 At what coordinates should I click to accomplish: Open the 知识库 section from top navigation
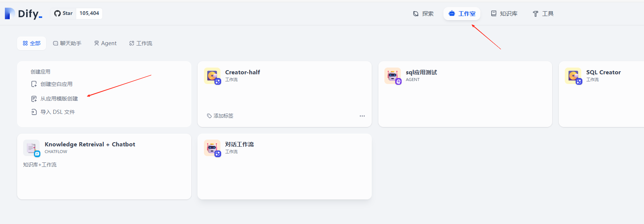click(x=493, y=13)
